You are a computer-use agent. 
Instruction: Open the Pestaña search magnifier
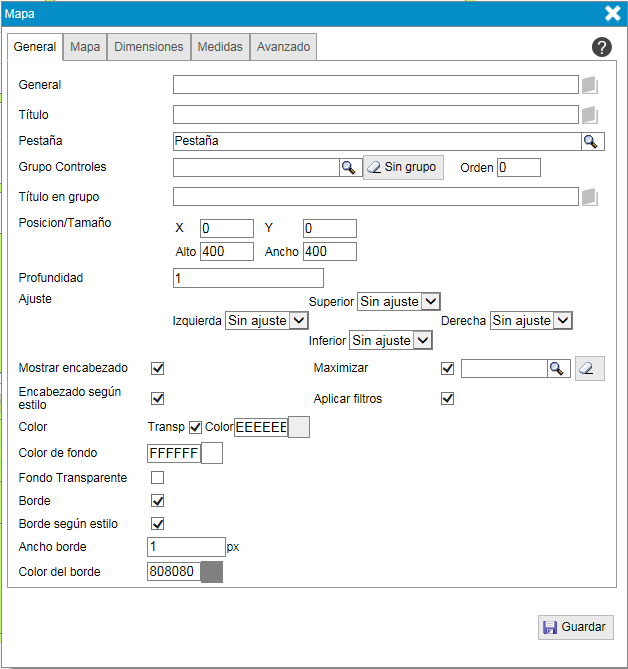592,141
